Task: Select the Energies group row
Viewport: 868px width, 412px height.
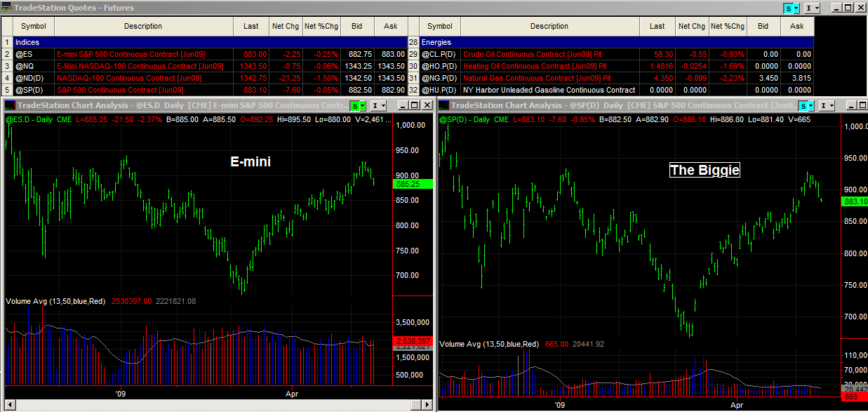Action: tap(617, 42)
